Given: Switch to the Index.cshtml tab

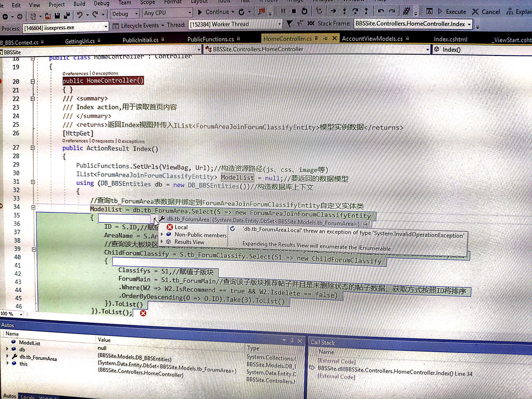Looking at the screenshot, I should coord(450,39).
